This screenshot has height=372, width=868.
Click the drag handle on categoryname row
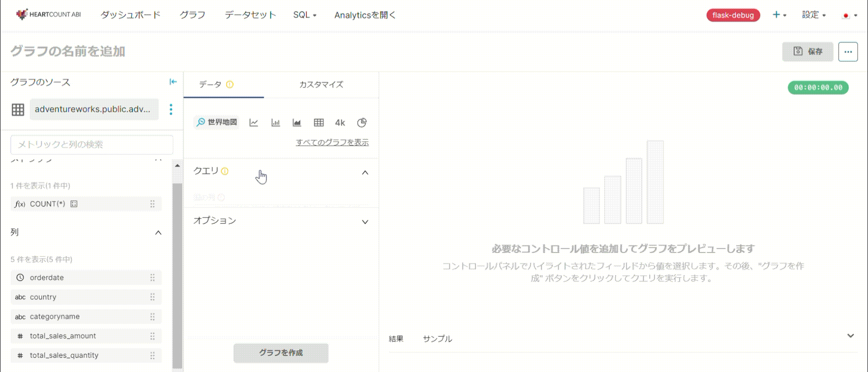152,316
